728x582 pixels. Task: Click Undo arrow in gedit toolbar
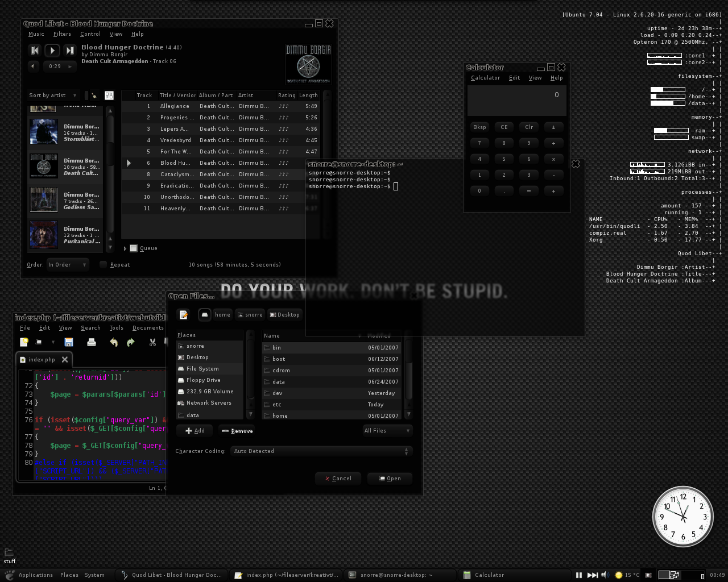tap(114, 342)
